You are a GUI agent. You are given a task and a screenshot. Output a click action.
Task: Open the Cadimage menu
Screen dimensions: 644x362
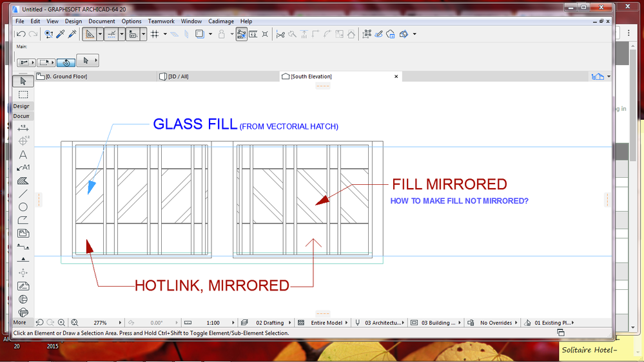(221, 21)
